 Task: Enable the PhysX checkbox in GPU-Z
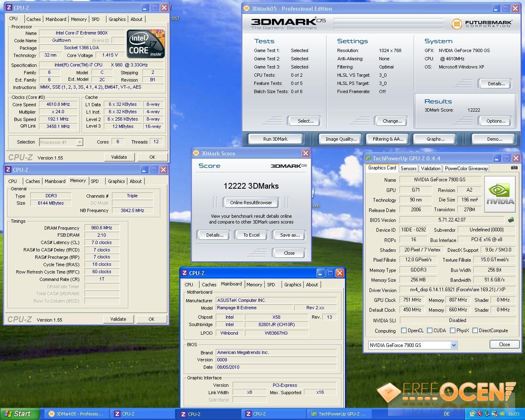[452, 331]
